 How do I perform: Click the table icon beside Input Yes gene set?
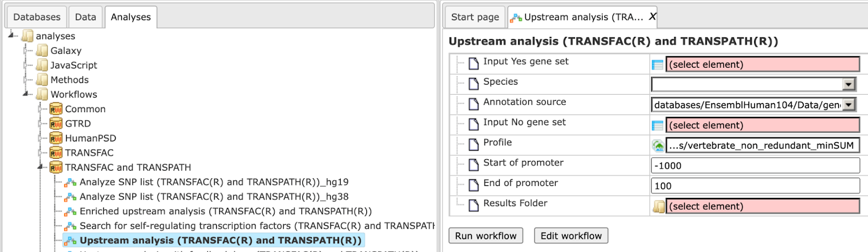tap(658, 64)
